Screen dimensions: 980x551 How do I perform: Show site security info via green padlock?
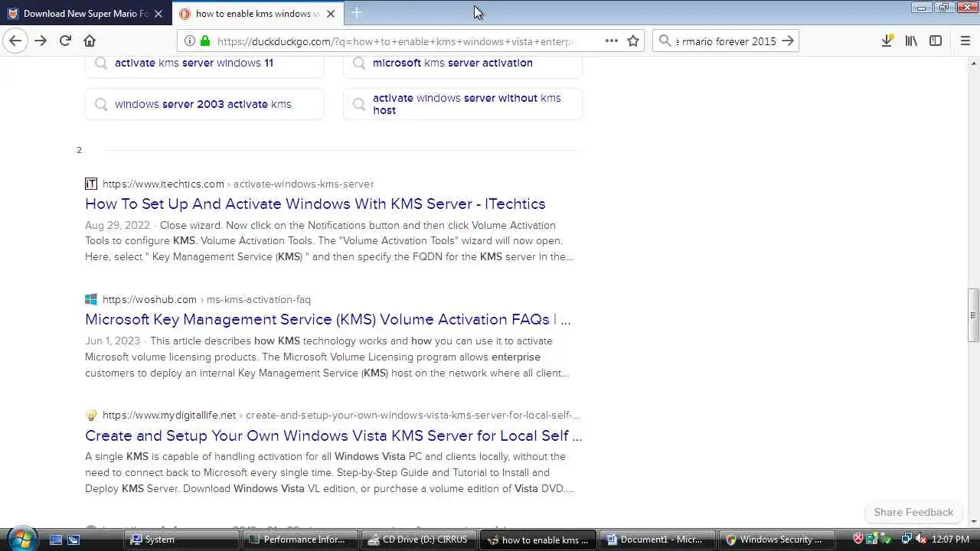coord(205,41)
